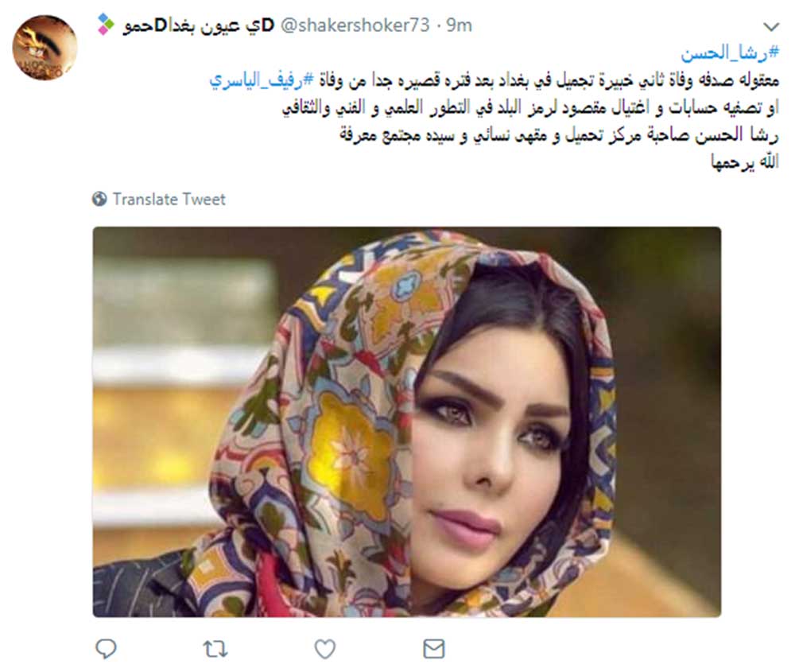795x672 pixels.
Task: Retweet using the arrows icon
Action: (x=215, y=649)
